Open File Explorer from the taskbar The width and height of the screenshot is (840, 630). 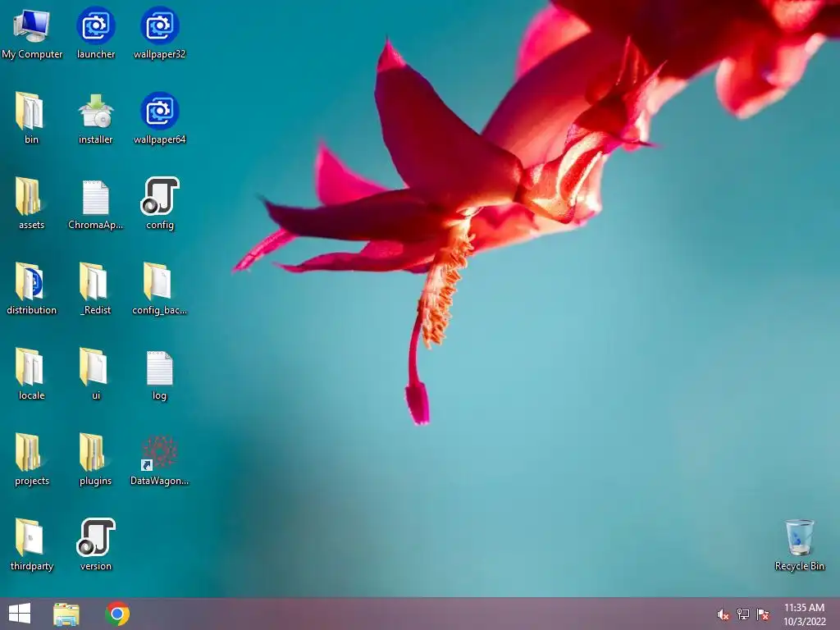point(66,614)
